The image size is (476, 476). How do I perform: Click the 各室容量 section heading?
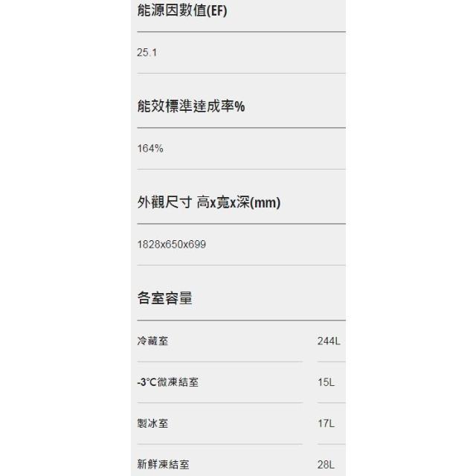click(x=165, y=298)
